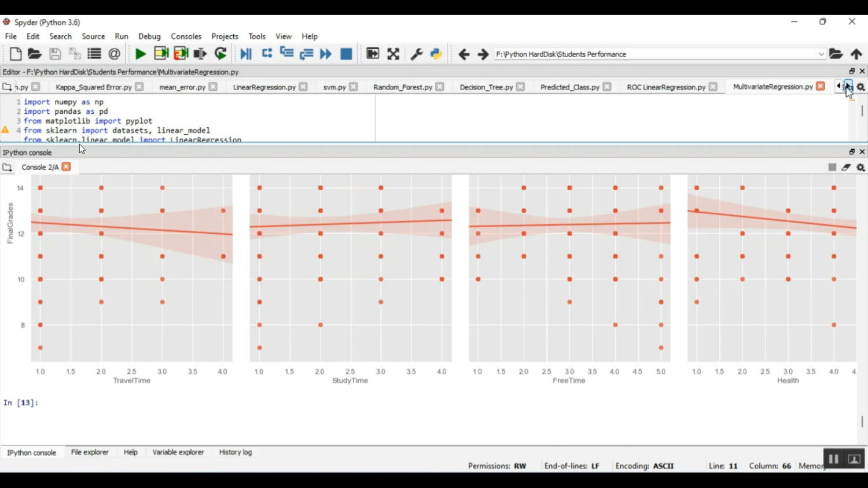Click the Open file folder icon

tap(35, 54)
